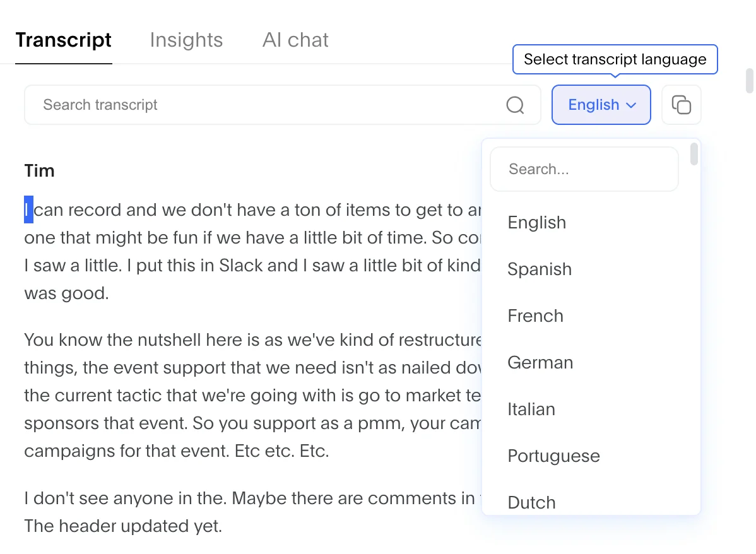This screenshot has width=756, height=554.
Task: Pick Italian in the language picker
Action: pyautogui.click(x=531, y=409)
